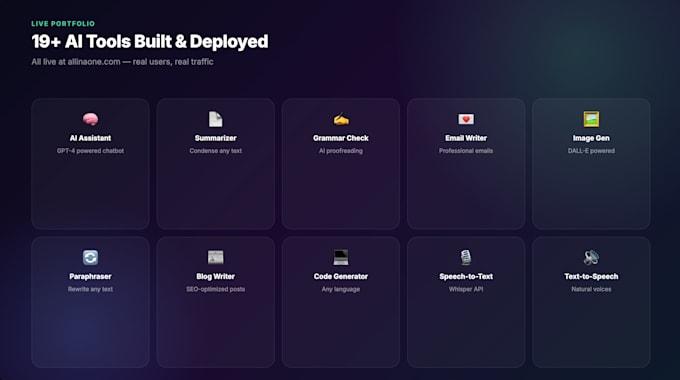Click the framed picture icon for Image Gen
Viewport: 680px width, 380px height.
click(x=591, y=119)
